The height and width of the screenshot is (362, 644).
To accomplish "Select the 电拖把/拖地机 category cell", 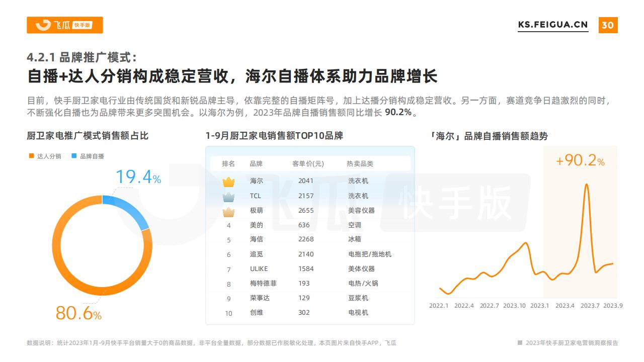I will pos(370,254).
